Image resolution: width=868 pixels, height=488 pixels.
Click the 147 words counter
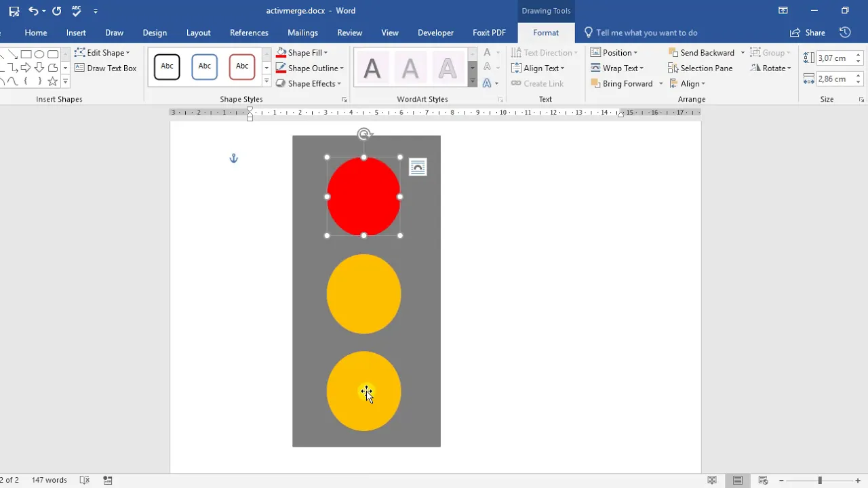coord(50,480)
